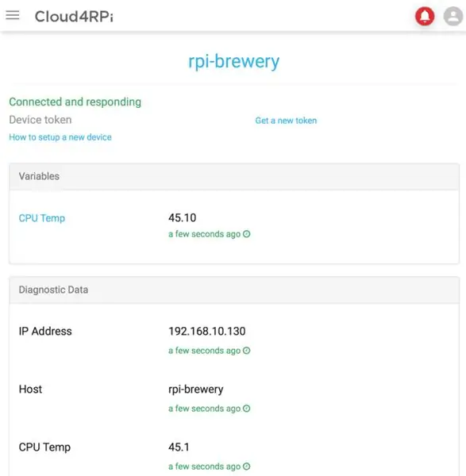The image size is (466, 476).
Task: Click the Diagnostic Data panel header
Action: pyautogui.click(x=234, y=290)
